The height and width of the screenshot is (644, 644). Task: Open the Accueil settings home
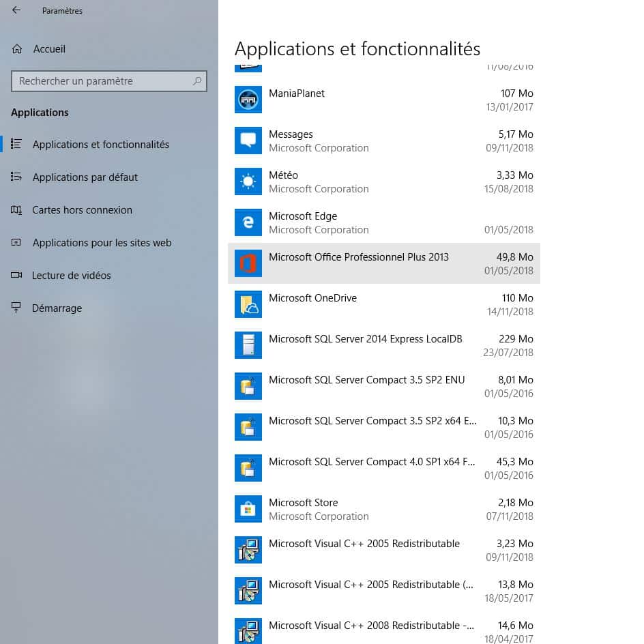48,49
